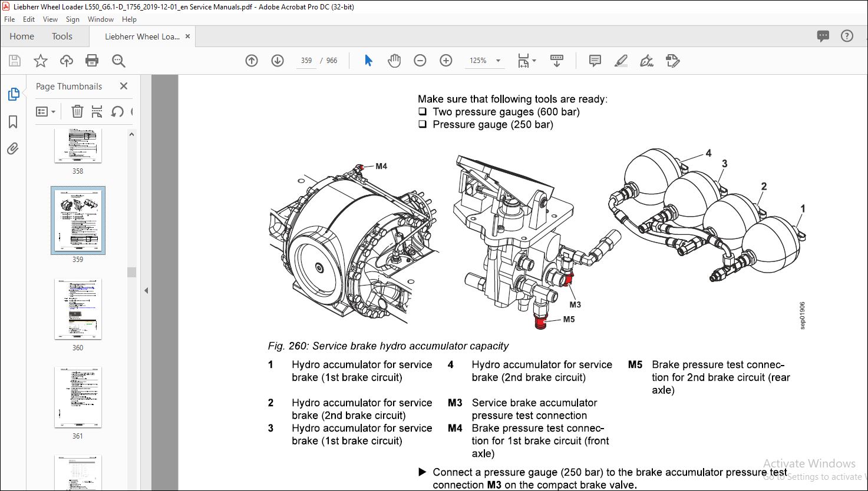The width and height of the screenshot is (868, 491).
Task: Select the Liebherr Wheel Loa... document tab
Action: (x=142, y=36)
